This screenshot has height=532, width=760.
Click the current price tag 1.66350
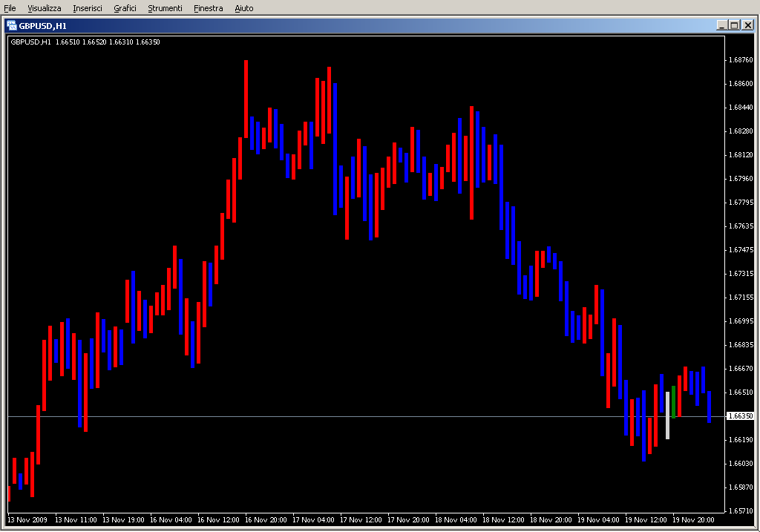[741, 416]
